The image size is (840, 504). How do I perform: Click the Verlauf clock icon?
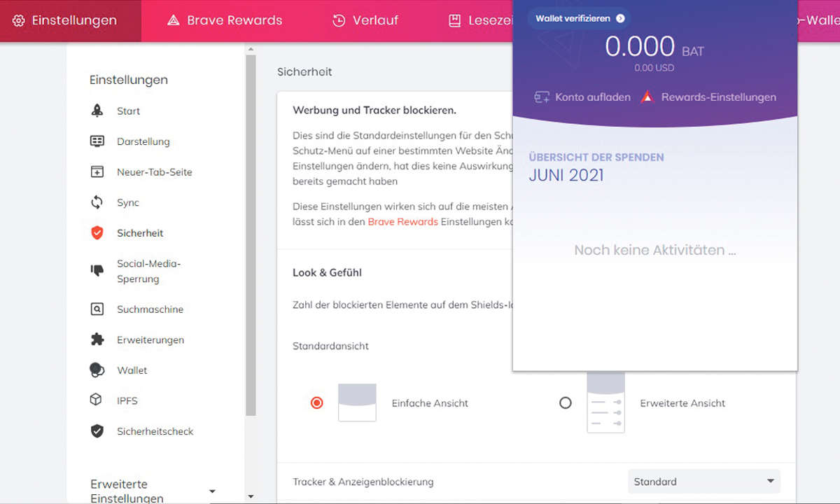(339, 20)
